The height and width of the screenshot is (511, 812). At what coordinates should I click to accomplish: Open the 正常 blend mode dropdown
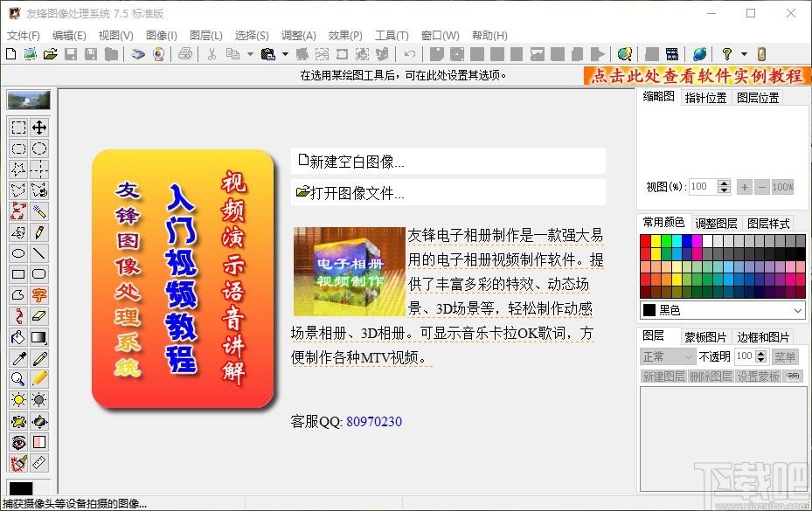(667, 356)
